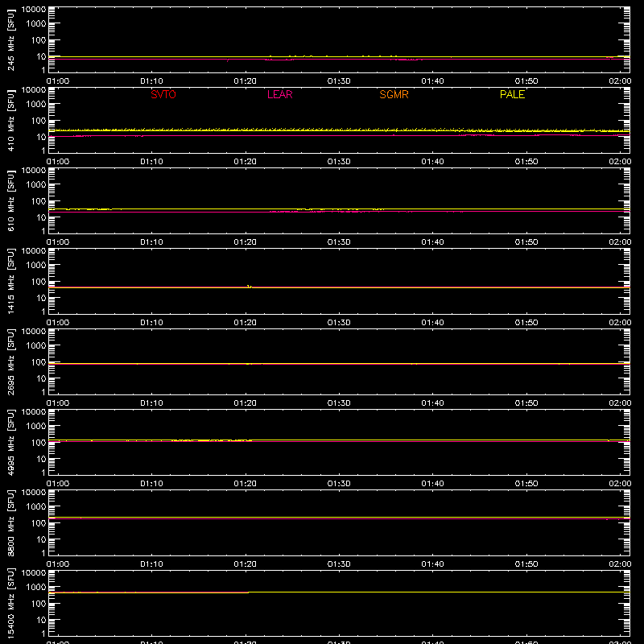Screen dimensions: 644x644
Task: Click the 02:00 time label under 610 MHz plot
Action: coord(620,242)
